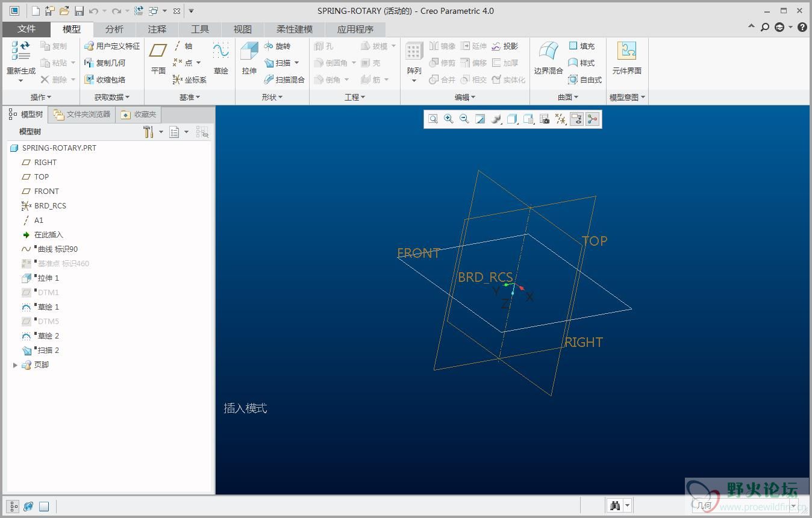Minimize the ribbon with the up chevron
The image size is (812, 518).
click(751, 27)
